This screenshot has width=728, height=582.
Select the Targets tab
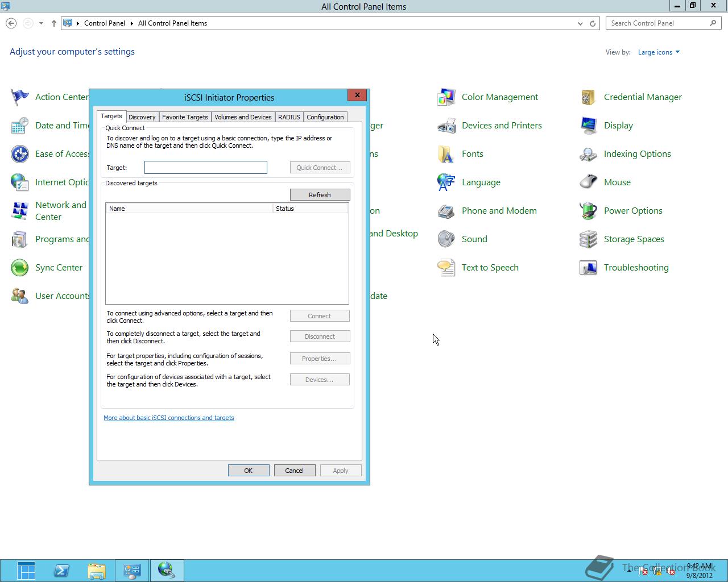[x=111, y=116]
